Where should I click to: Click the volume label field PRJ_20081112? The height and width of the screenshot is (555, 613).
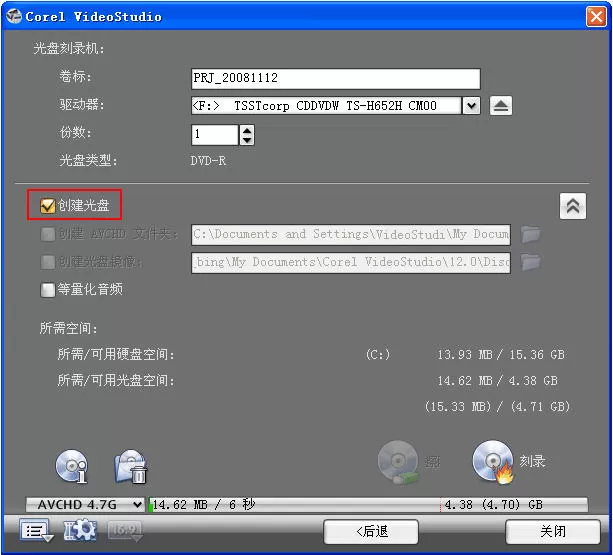[x=335, y=78]
